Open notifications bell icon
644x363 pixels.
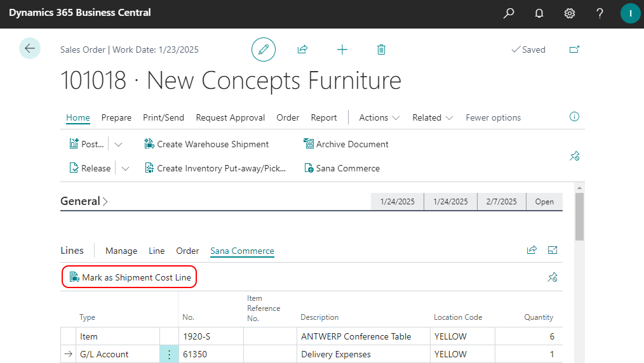tap(539, 13)
